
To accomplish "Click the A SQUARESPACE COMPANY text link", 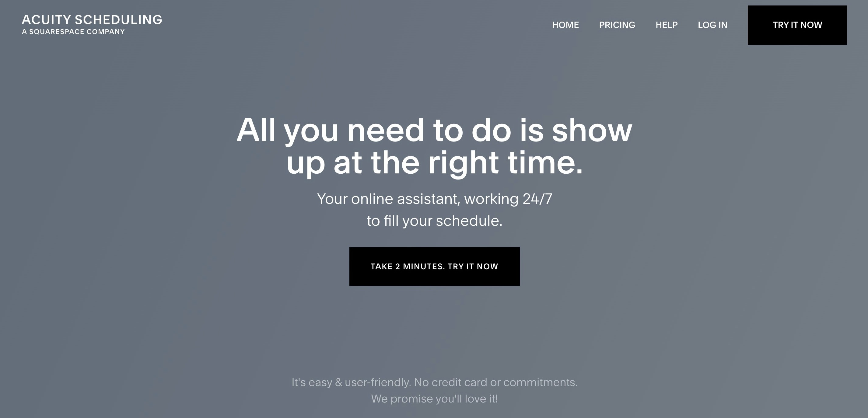I will tap(74, 32).
